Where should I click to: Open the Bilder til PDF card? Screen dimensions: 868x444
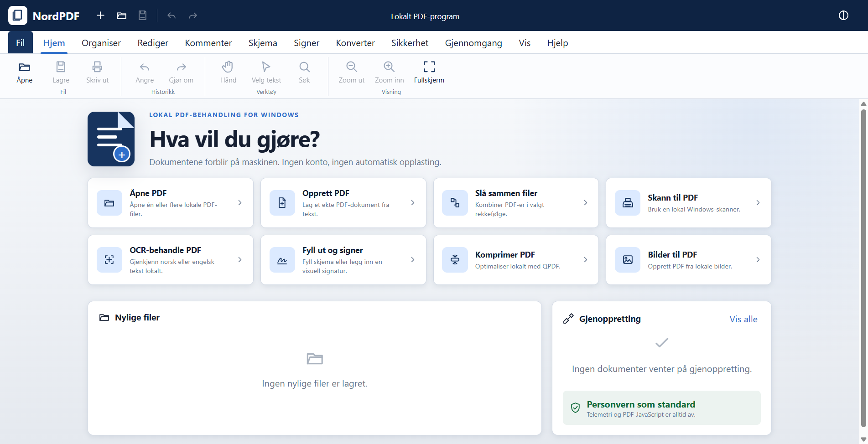tap(688, 260)
